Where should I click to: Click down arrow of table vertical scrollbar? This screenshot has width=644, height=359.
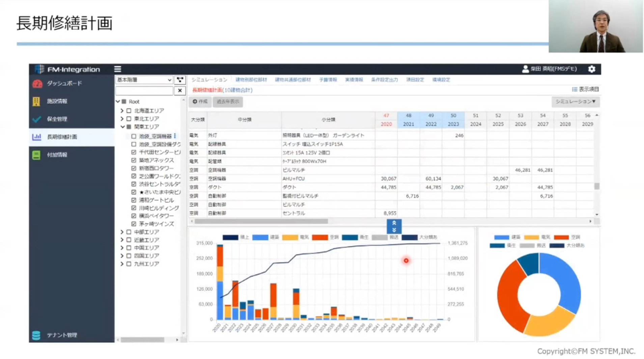[x=597, y=215]
